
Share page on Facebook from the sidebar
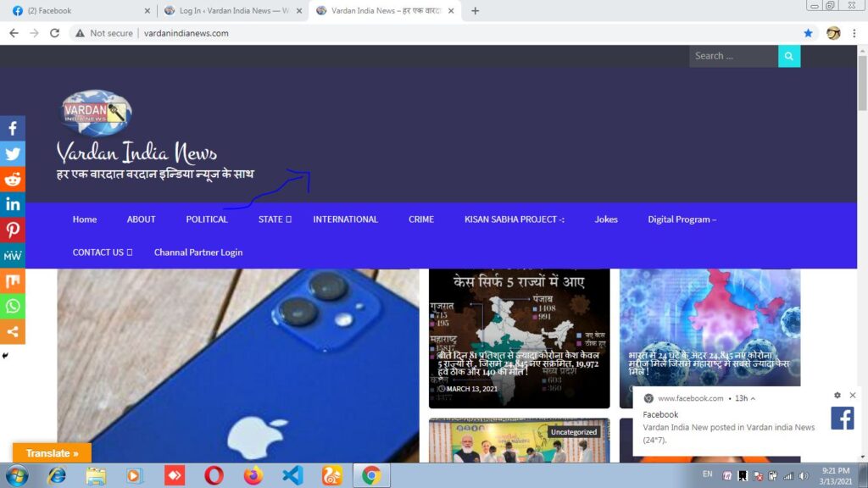[12, 129]
